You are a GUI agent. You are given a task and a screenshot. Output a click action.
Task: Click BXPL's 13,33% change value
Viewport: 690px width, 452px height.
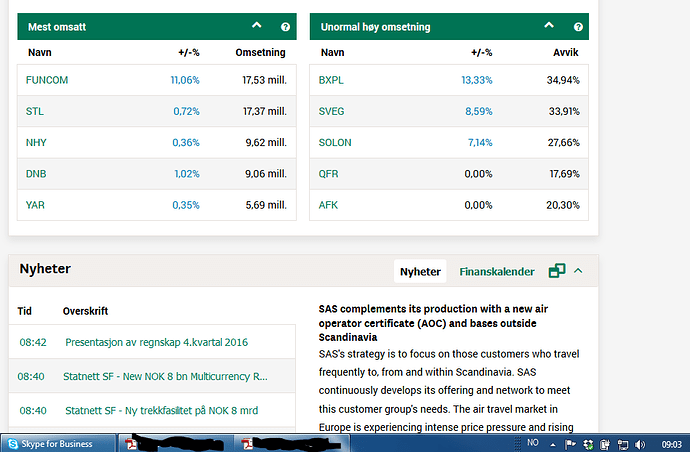point(477,80)
